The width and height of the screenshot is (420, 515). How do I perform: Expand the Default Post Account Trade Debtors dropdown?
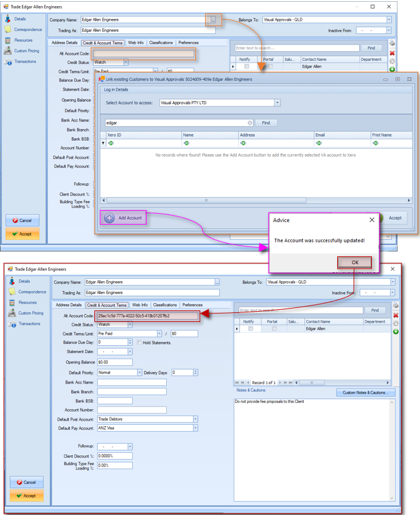click(195, 419)
